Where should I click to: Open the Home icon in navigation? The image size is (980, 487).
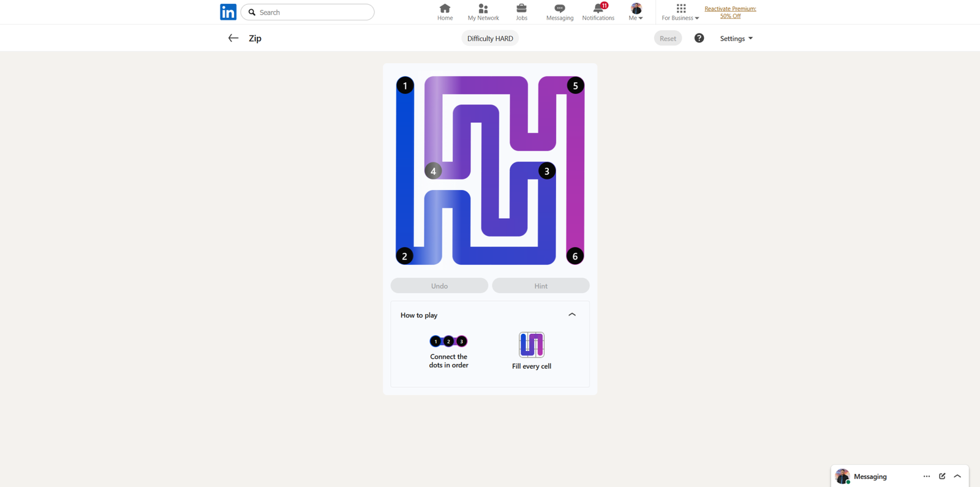(x=445, y=9)
